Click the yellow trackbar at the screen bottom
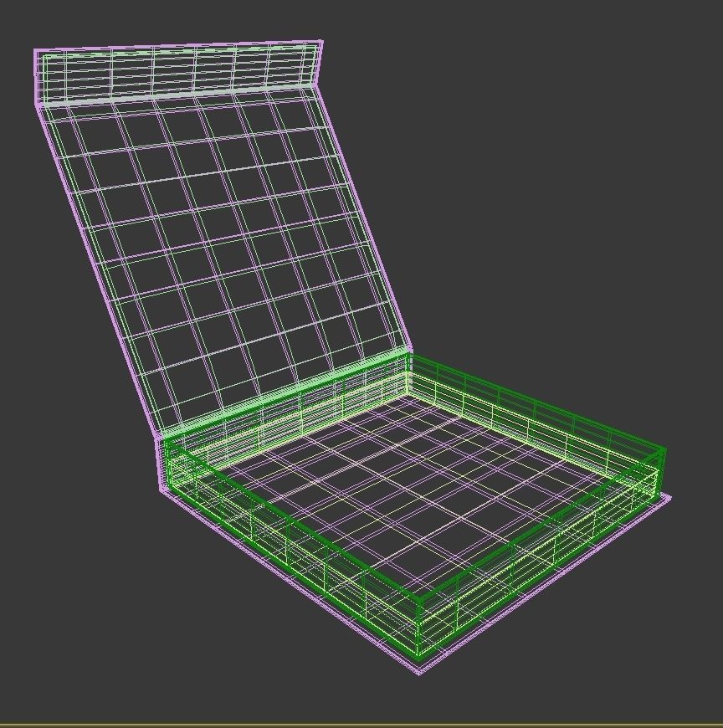 pos(360,720)
